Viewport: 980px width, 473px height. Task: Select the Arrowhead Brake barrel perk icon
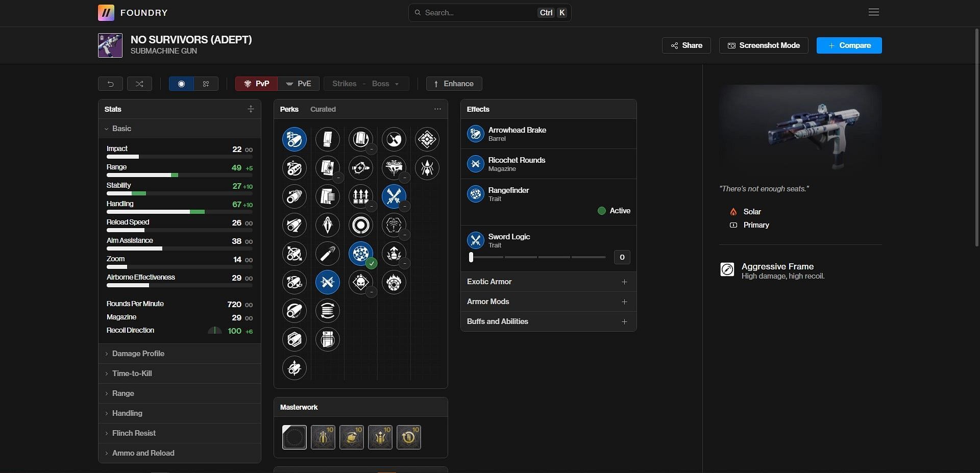coord(295,139)
